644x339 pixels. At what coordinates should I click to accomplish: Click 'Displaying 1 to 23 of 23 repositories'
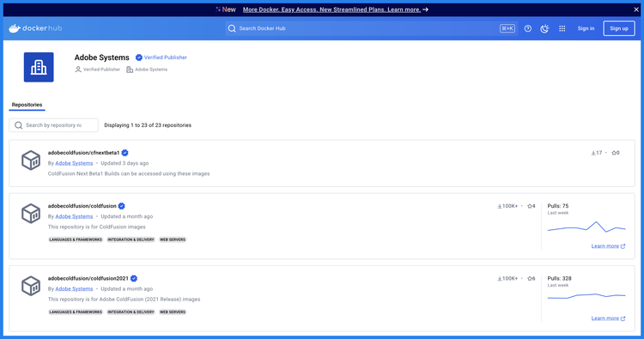pos(148,125)
